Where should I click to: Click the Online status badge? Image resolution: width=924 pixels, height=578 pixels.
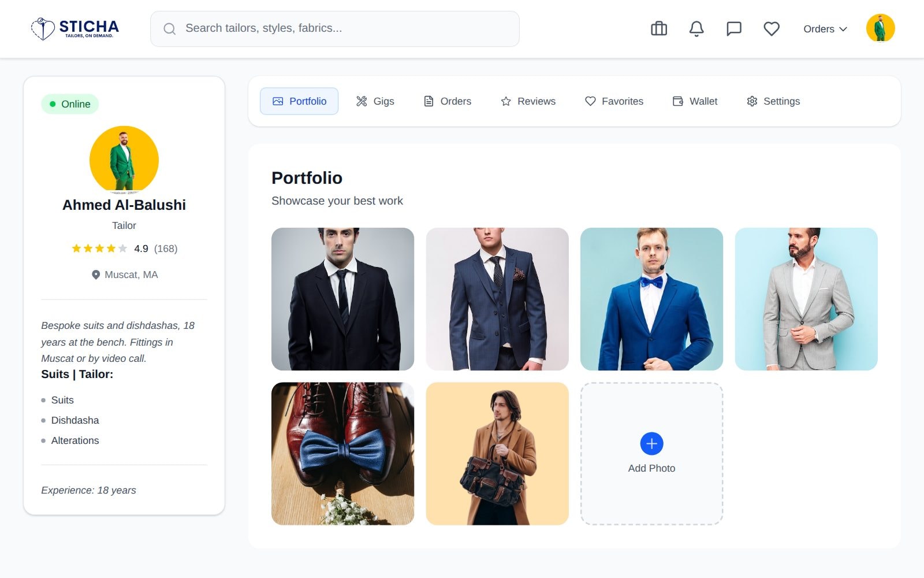(70, 104)
